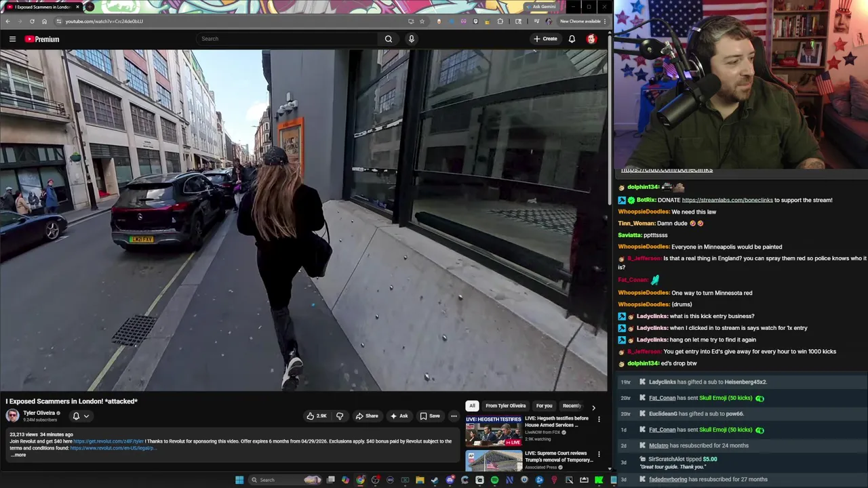Click SirScratchAlot tipped $5.00 event
This screenshot has height=488, width=868.
(682, 459)
